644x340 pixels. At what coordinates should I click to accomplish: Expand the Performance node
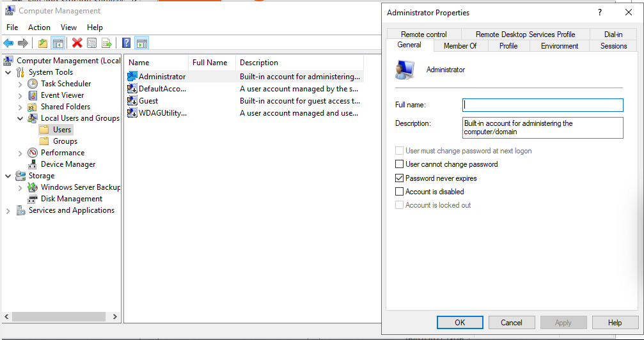click(20, 153)
